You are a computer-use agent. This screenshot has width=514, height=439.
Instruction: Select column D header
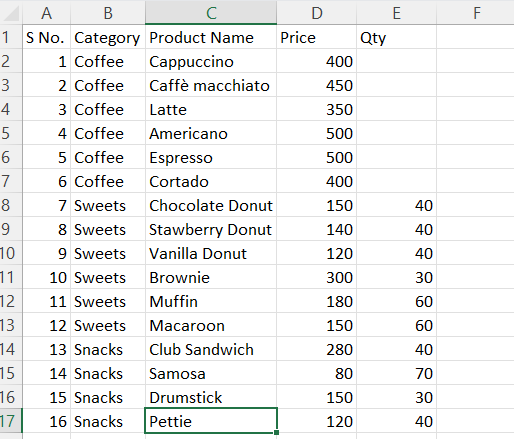[x=316, y=13]
